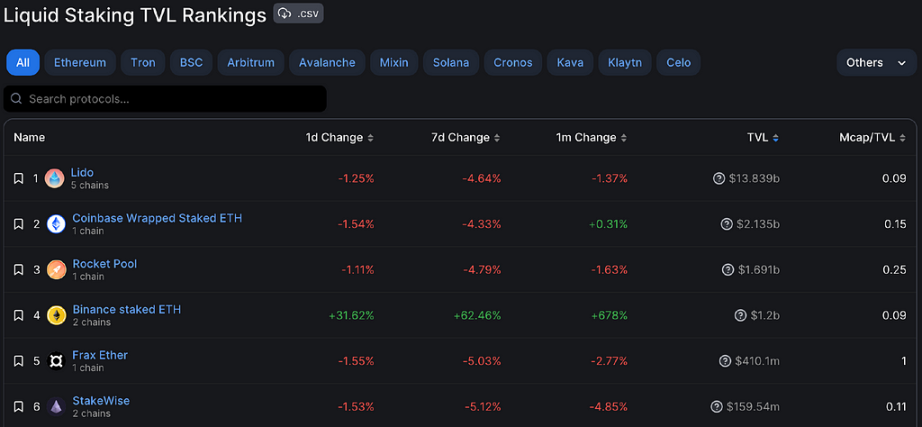The width and height of the screenshot is (922, 427).
Task: Open the Frax Ether protocol page
Action: point(100,355)
